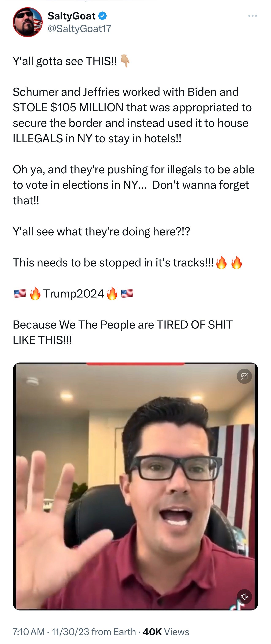Click the US flag emoji before Trump2024
Screen dimensions: 271x644
[20, 293]
